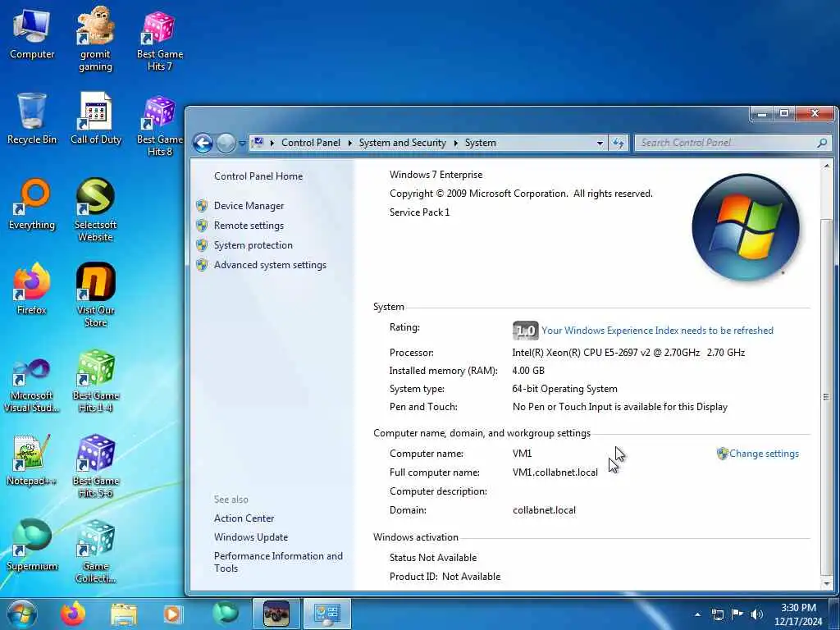Screen dimensions: 840x630
Task: Select the Best Game Hits 8 icon
Action: (x=160, y=126)
